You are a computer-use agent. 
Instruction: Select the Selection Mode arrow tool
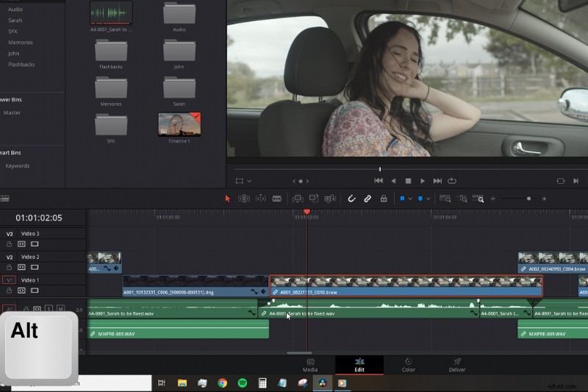click(227, 199)
